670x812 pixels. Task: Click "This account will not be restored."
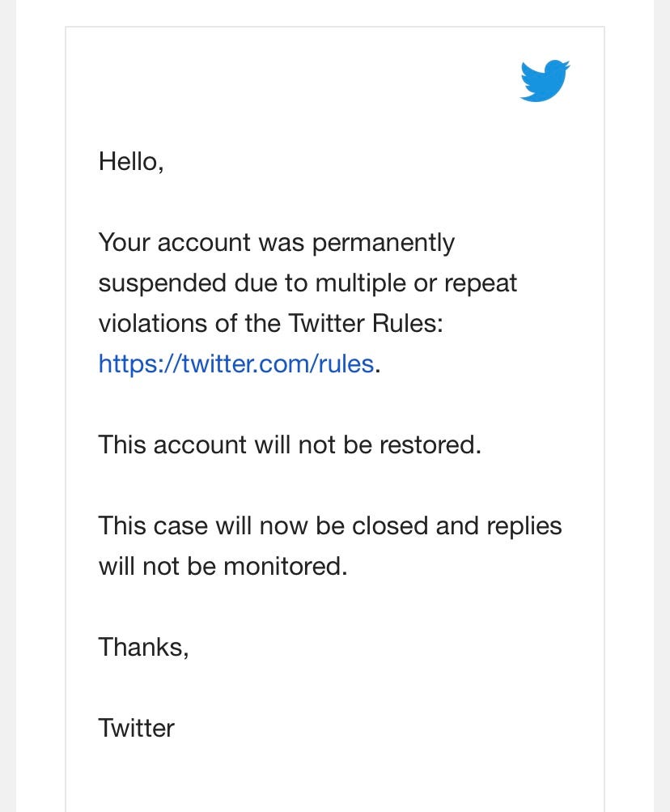point(290,444)
